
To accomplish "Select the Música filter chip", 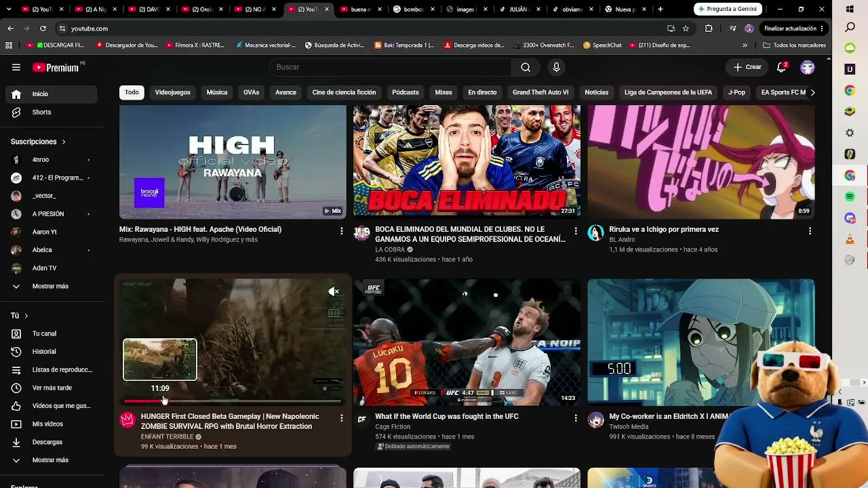I will click(217, 92).
